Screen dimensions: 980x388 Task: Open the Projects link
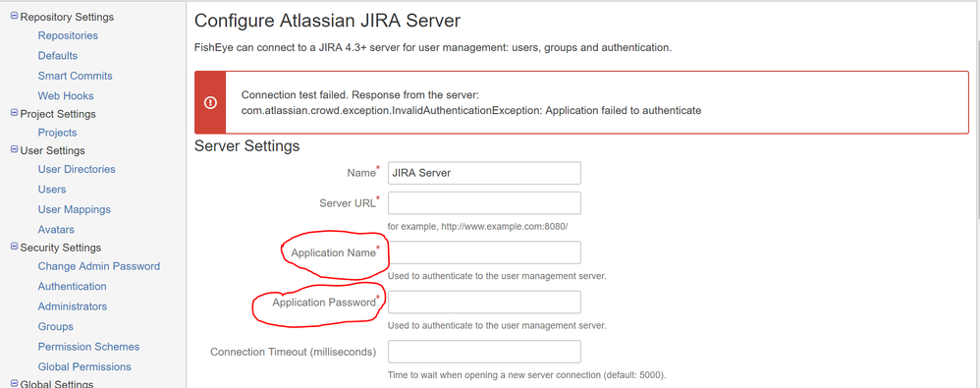pyautogui.click(x=58, y=133)
